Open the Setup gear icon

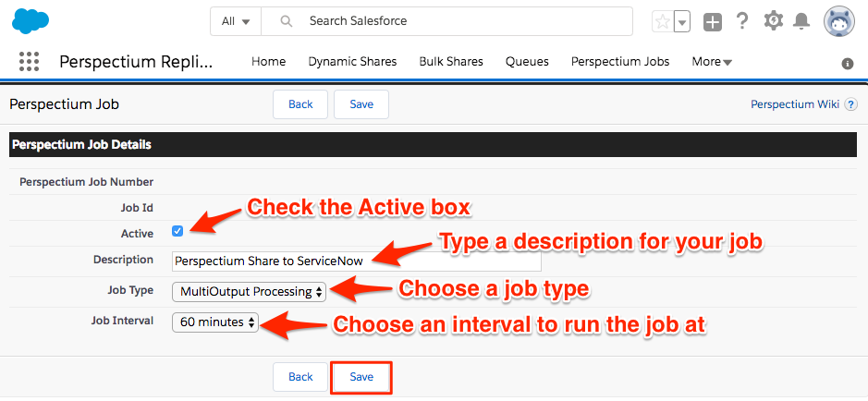coord(774,20)
